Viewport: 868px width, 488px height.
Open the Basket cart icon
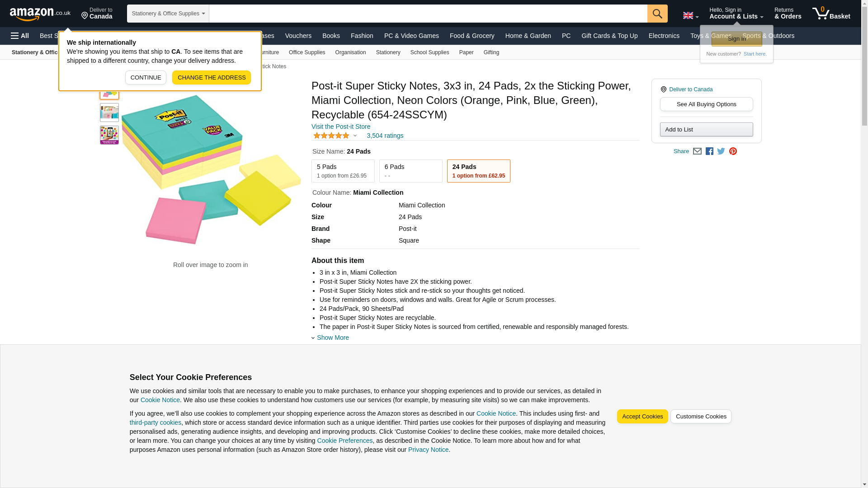(831, 14)
